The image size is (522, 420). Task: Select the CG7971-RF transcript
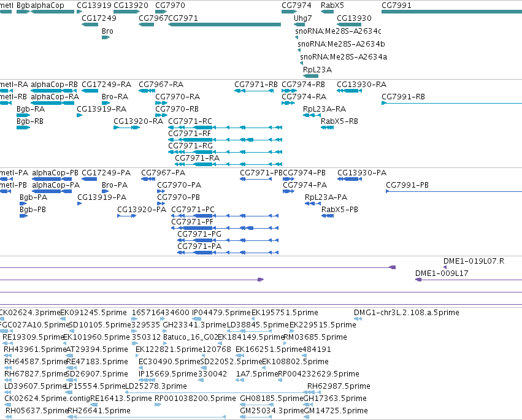click(225, 140)
